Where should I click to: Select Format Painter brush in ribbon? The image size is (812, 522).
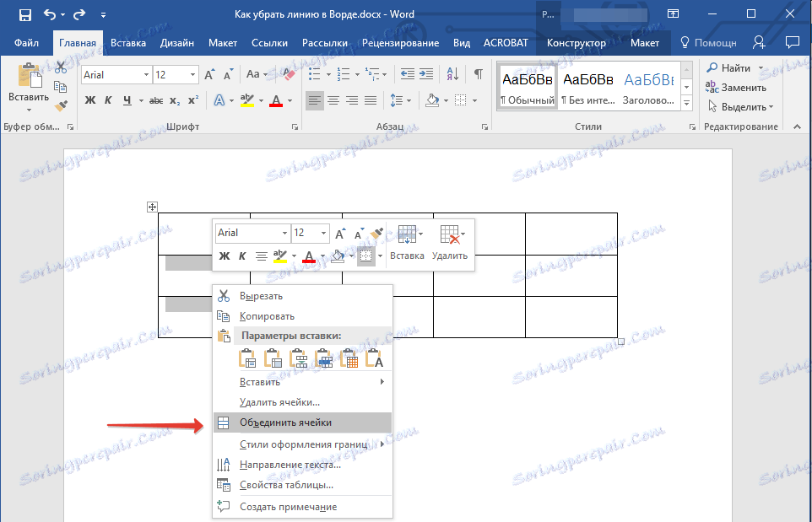click(61, 106)
